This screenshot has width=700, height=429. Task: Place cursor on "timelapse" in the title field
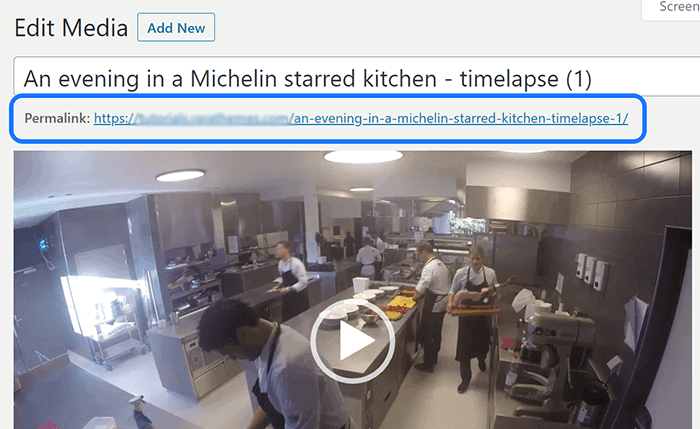(x=509, y=79)
